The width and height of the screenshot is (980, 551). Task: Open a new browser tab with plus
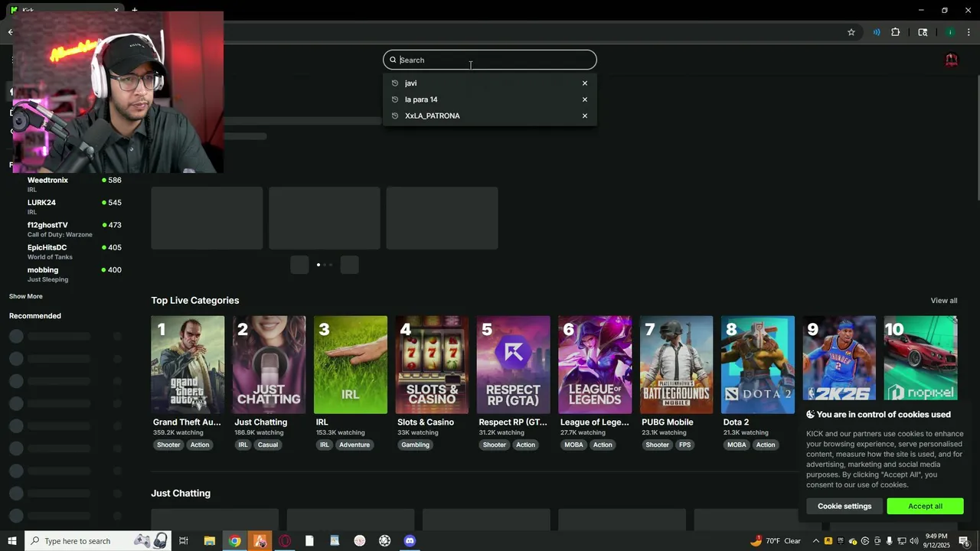click(135, 10)
